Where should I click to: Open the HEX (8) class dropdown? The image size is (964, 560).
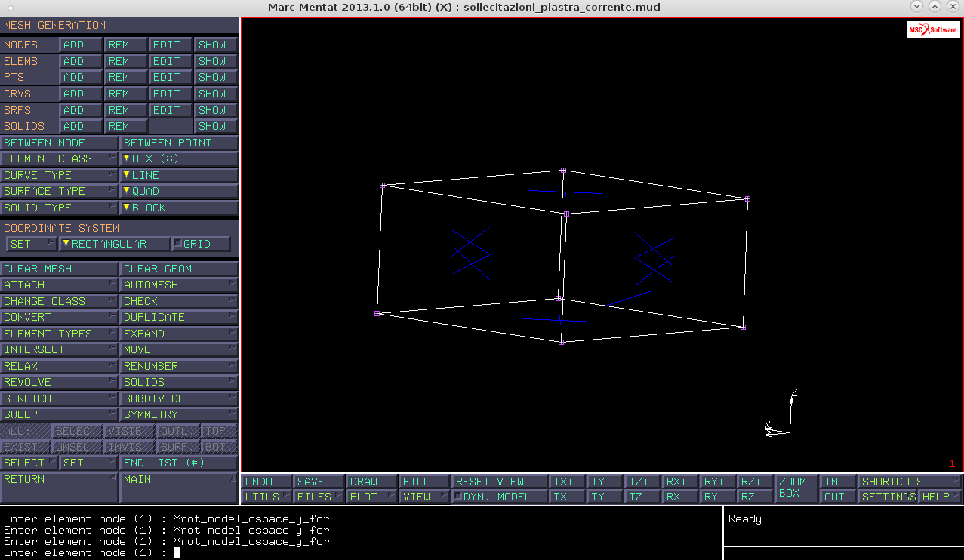coord(179,158)
